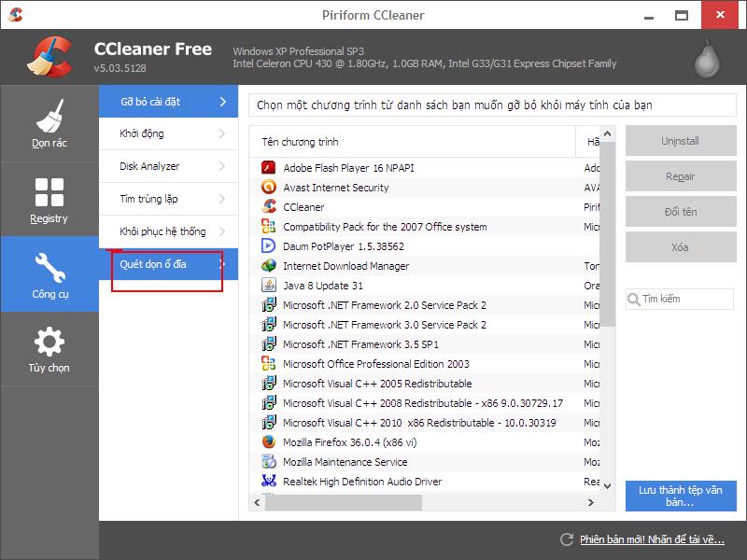Click Compatibility Pack Office icon

click(269, 226)
